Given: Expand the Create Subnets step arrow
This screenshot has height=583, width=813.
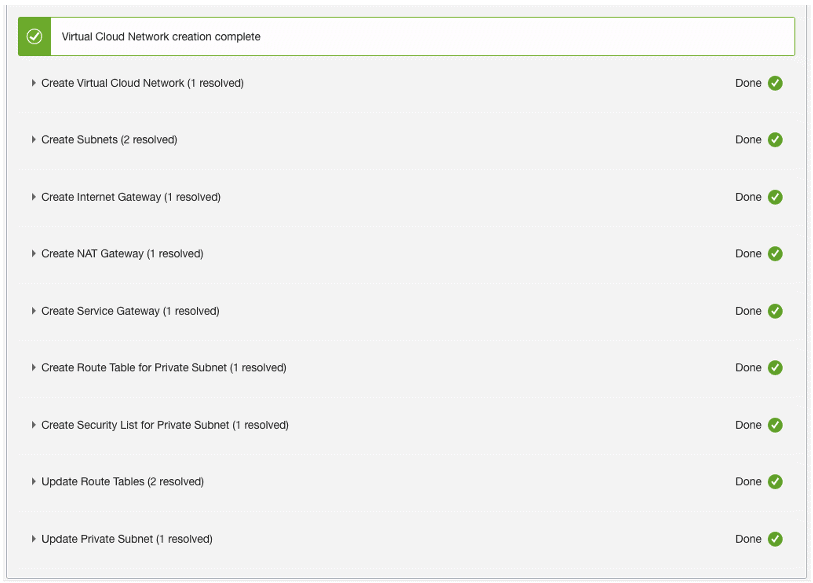Looking at the screenshot, I should (x=34, y=140).
